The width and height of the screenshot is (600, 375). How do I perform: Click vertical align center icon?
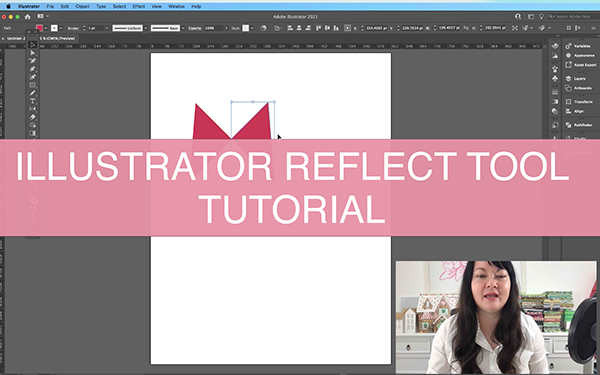pos(327,28)
